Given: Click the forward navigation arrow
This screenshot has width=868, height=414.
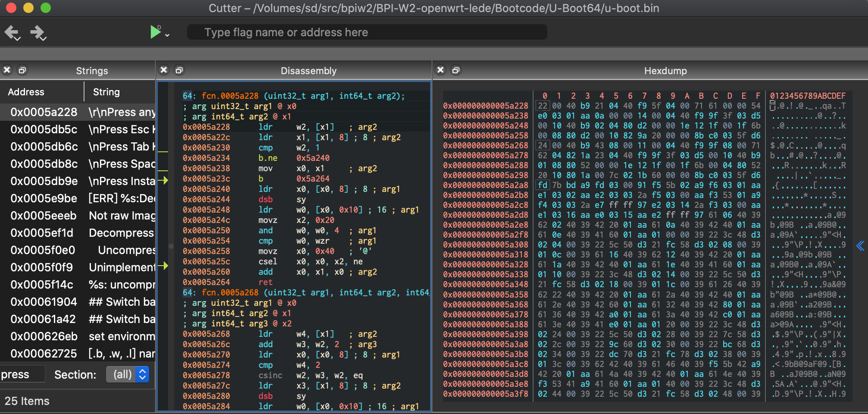Looking at the screenshot, I should coord(38,32).
